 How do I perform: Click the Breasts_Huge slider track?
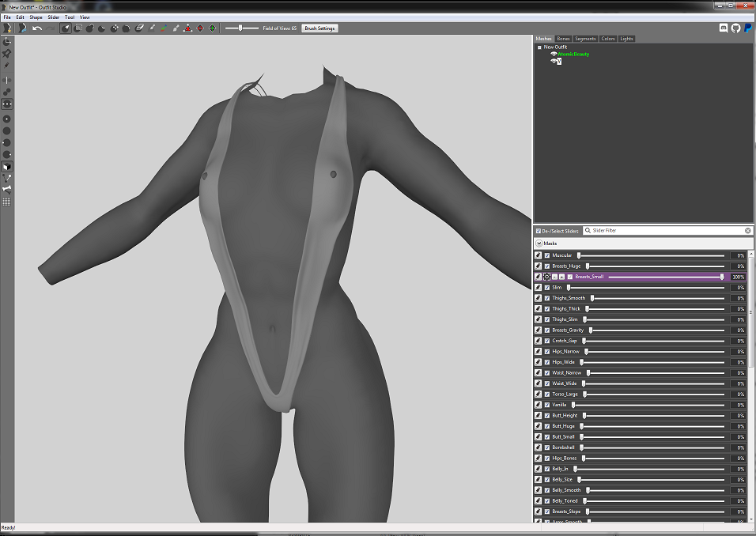coord(654,266)
